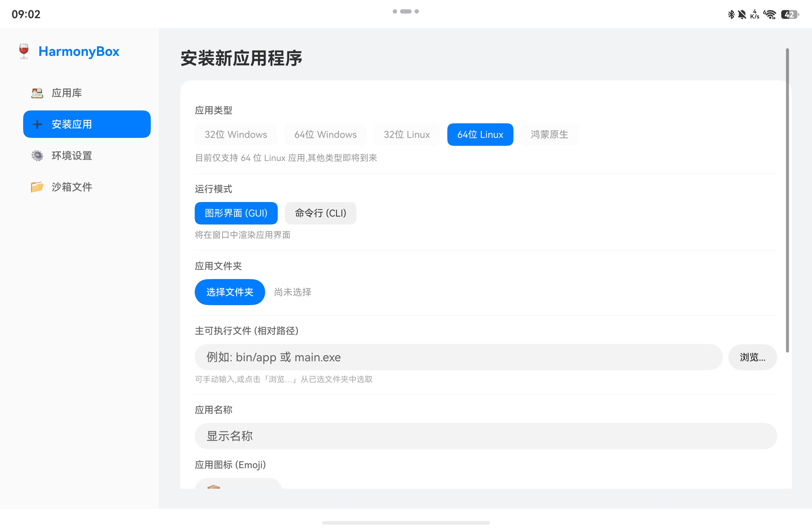Screen dimensions: 812x529
Task: Choose 命令行 (CLI) run mode
Action: [320, 213]
